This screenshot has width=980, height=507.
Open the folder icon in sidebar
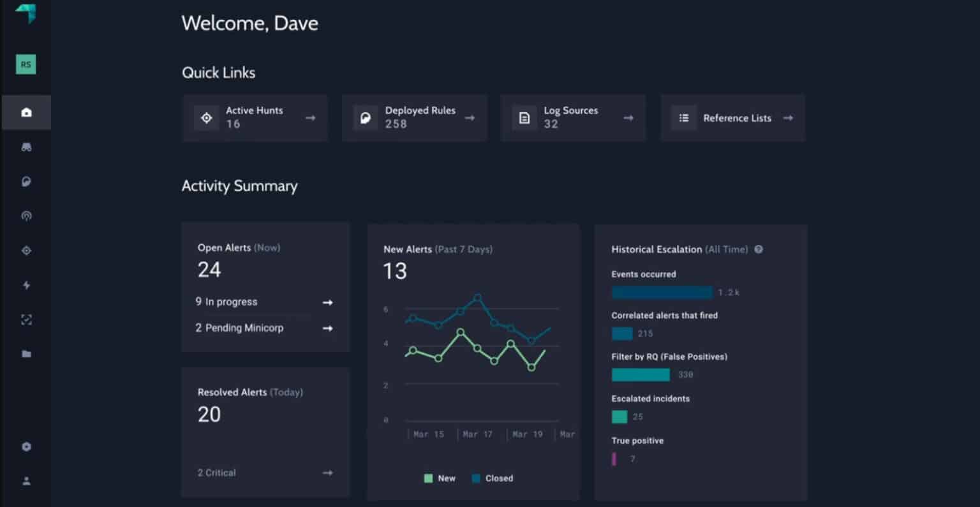tap(26, 353)
